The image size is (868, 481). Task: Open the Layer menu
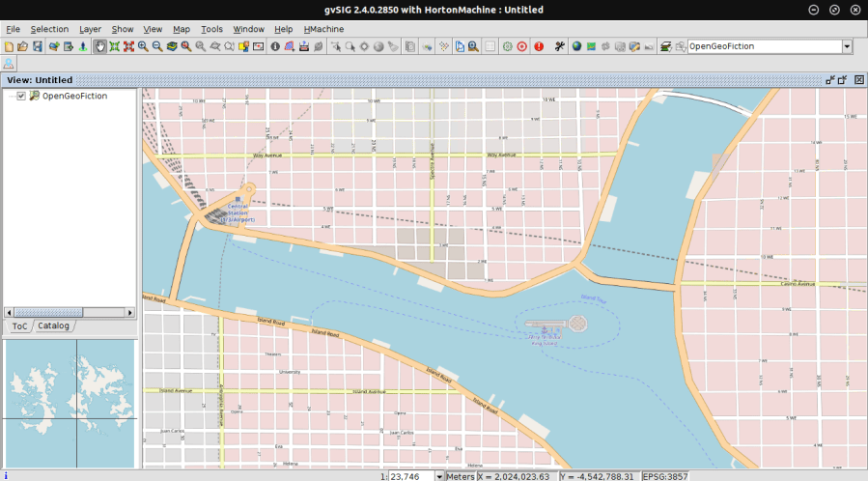pyautogui.click(x=90, y=29)
